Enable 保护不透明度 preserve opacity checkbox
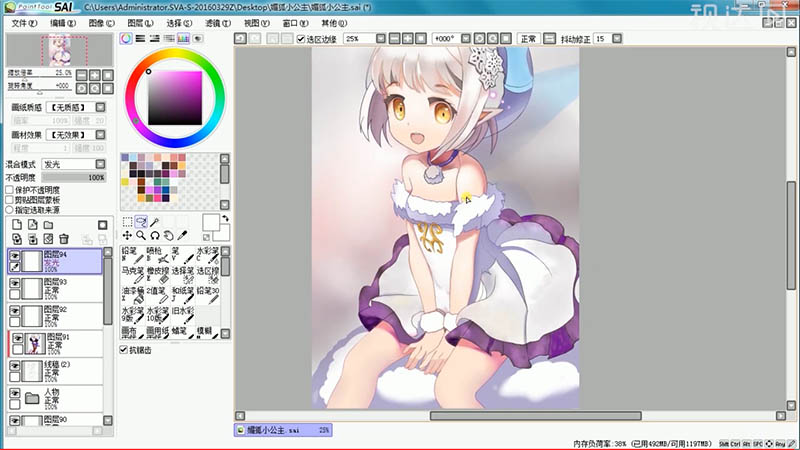The image size is (800, 450). coord(9,190)
